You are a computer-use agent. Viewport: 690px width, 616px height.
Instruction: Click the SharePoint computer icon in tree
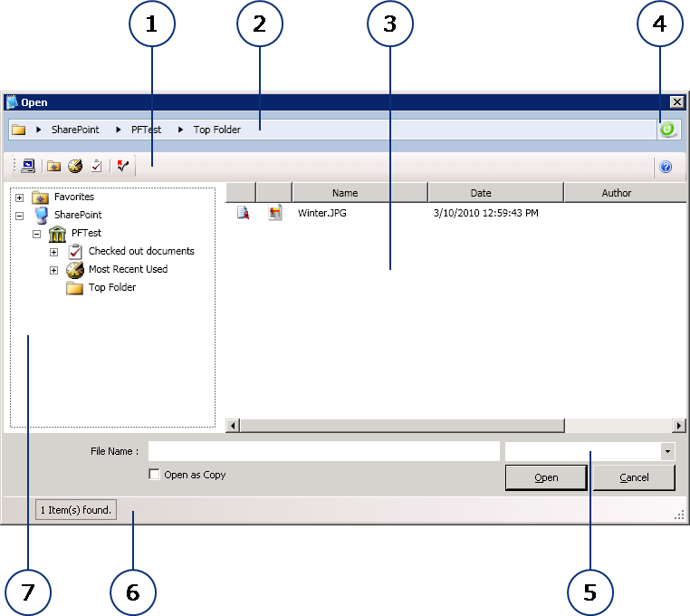click(x=42, y=216)
